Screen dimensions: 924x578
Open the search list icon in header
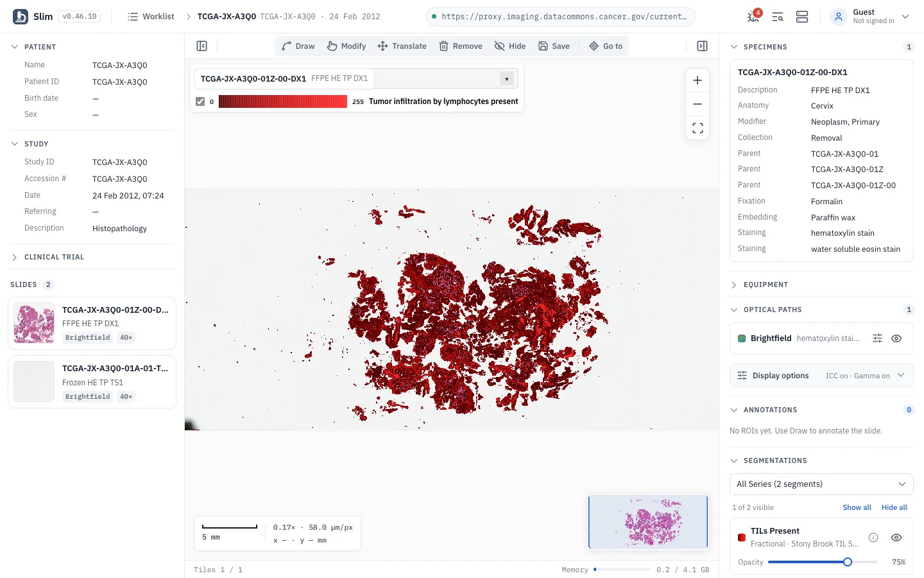click(778, 17)
